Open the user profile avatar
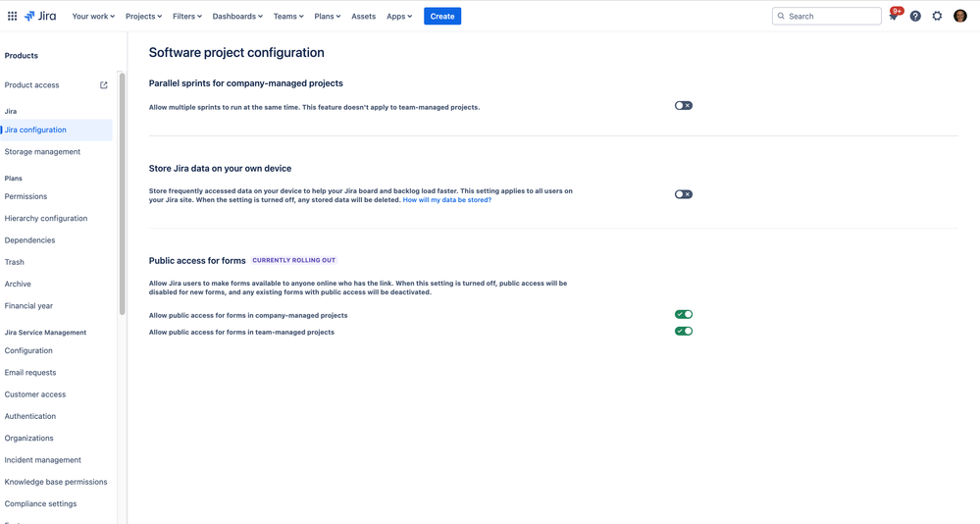This screenshot has height=524, width=980. click(960, 17)
